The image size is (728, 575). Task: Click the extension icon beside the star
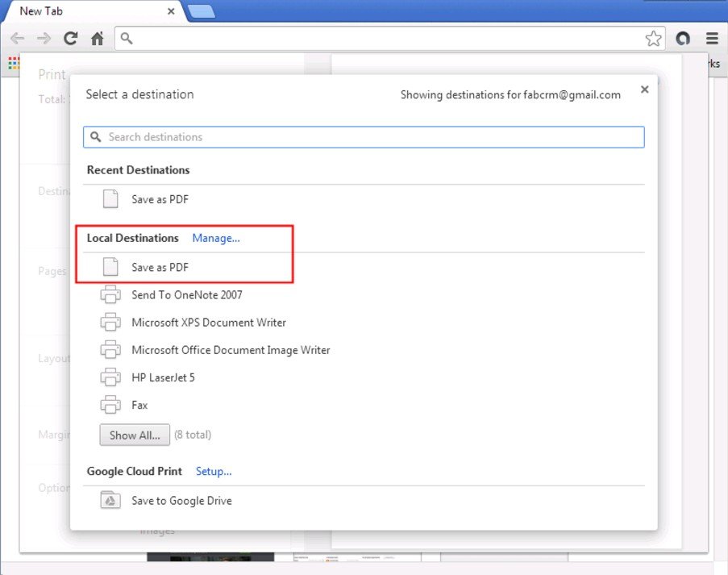click(683, 38)
